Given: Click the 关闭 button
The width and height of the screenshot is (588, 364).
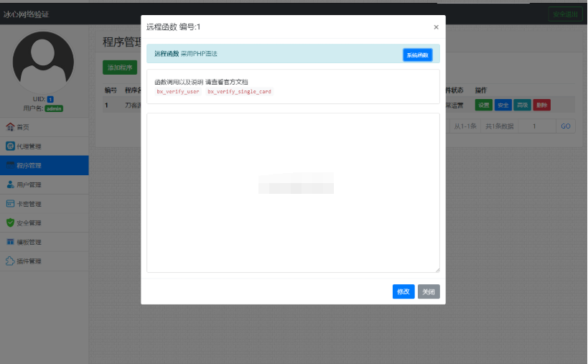Looking at the screenshot, I should click(x=429, y=291).
